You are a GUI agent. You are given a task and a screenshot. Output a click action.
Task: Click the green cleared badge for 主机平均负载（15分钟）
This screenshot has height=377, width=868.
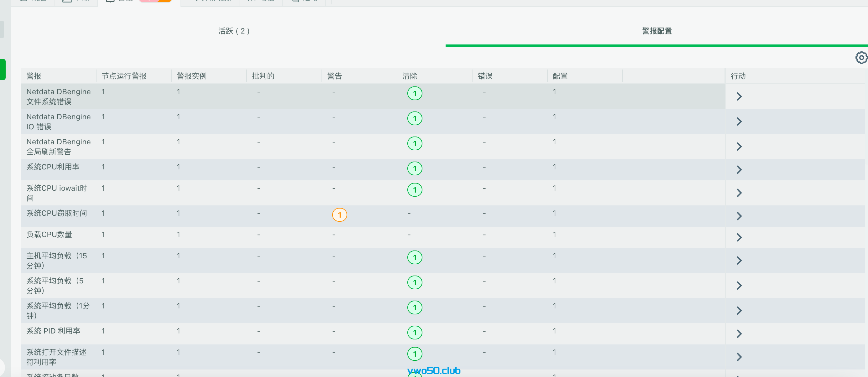tap(415, 257)
